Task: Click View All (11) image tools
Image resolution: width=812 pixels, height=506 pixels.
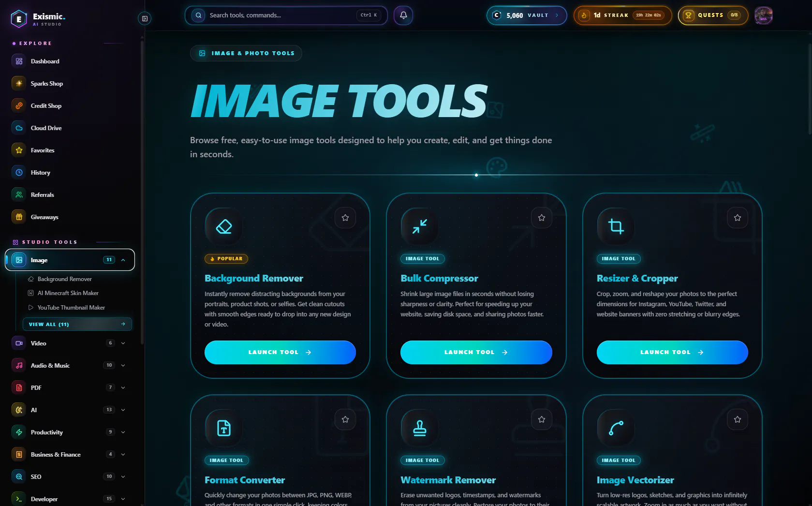Action: [x=77, y=324]
